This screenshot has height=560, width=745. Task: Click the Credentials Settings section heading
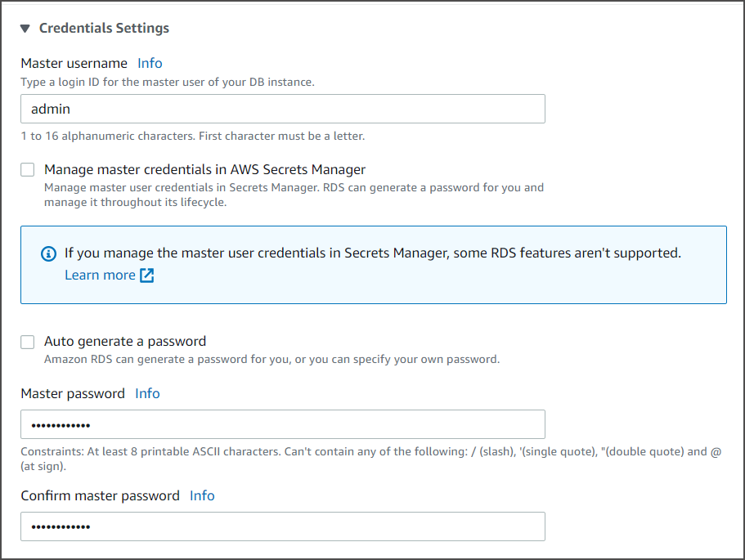104,28
